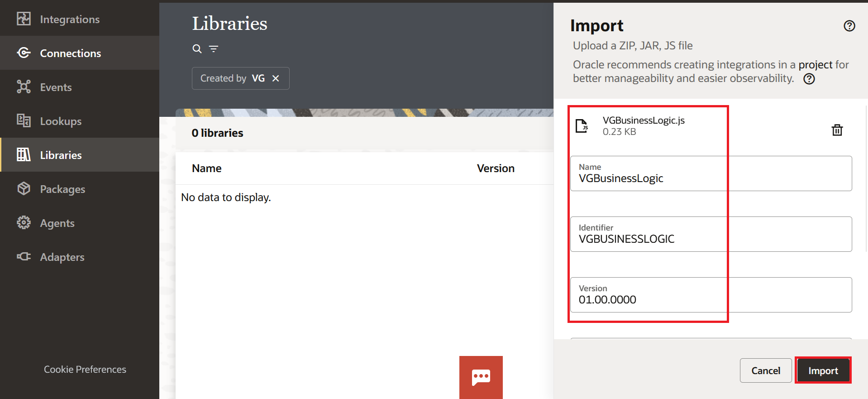
Task: Open the filter icon next to search
Action: 214,49
